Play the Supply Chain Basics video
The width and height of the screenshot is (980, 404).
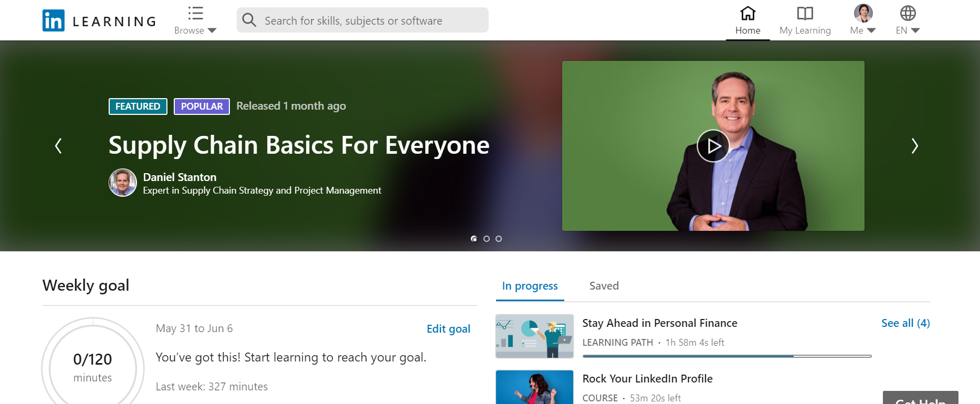pyautogui.click(x=713, y=146)
